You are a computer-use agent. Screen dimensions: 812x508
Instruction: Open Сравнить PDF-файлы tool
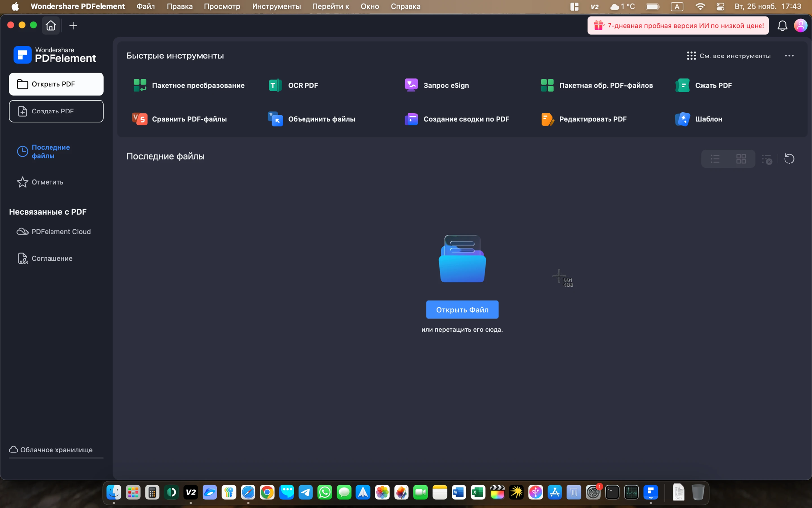(x=179, y=119)
